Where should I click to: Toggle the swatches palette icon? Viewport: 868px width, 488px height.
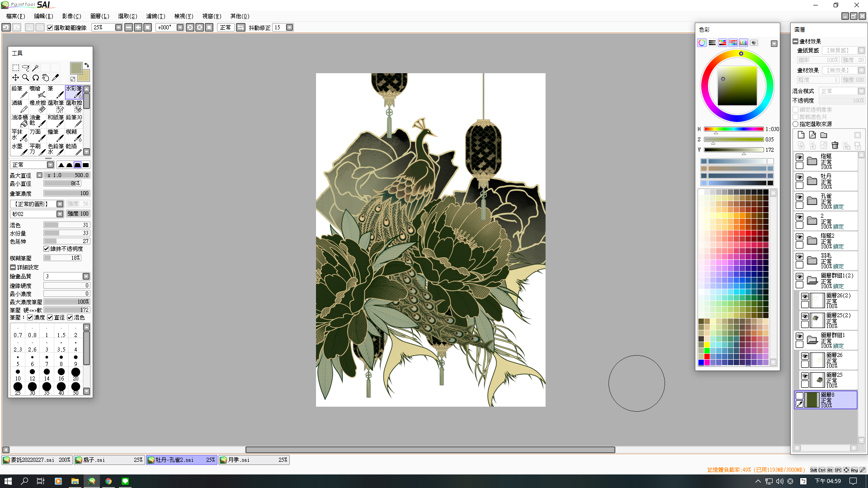point(743,43)
